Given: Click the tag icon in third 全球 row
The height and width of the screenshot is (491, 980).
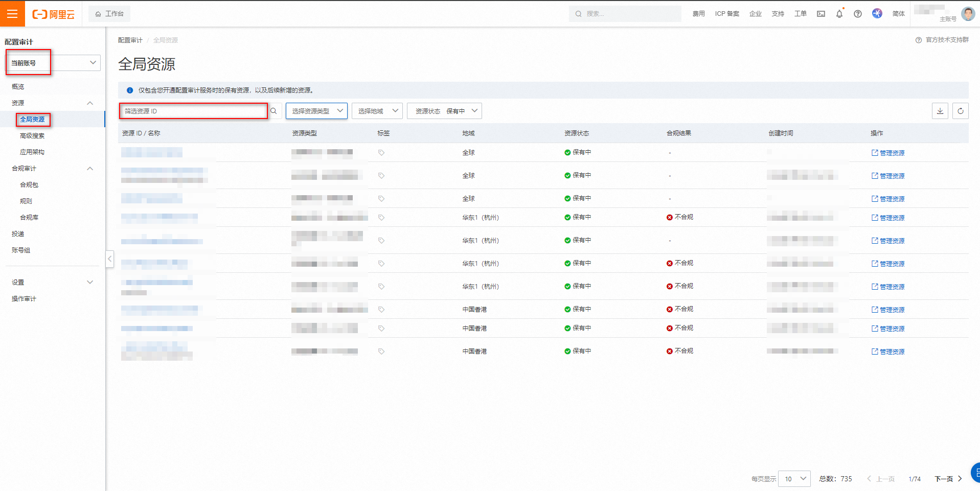Looking at the screenshot, I should tap(381, 199).
